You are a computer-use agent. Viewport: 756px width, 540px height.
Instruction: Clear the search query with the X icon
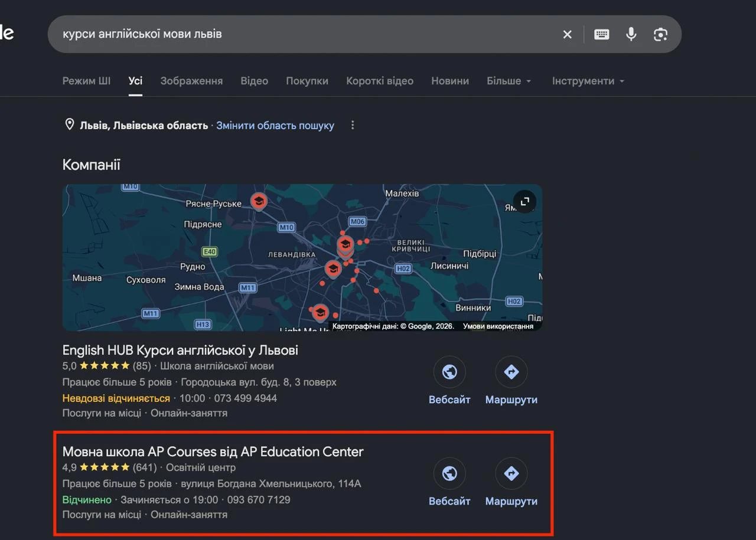click(x=568, y=34)
